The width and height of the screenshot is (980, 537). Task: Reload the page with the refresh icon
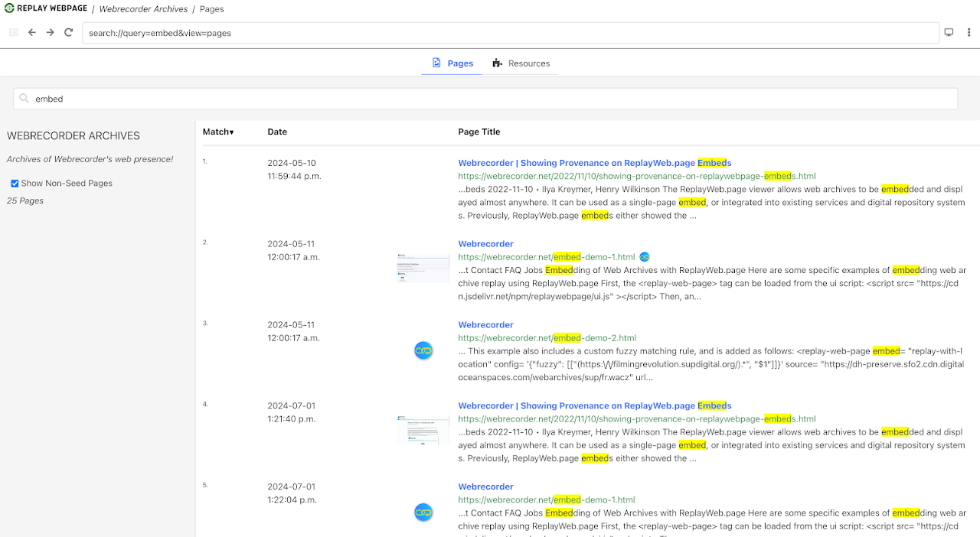point(69,33)
